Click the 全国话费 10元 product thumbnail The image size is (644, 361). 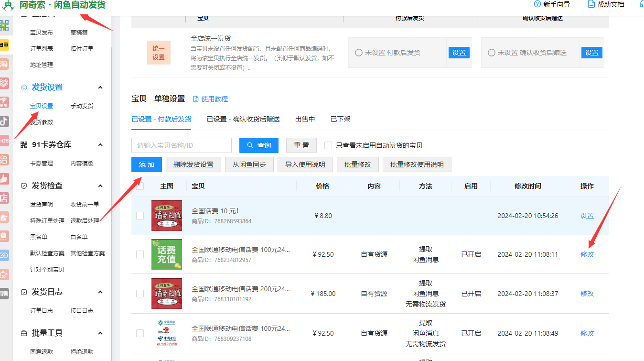(166, 216)
